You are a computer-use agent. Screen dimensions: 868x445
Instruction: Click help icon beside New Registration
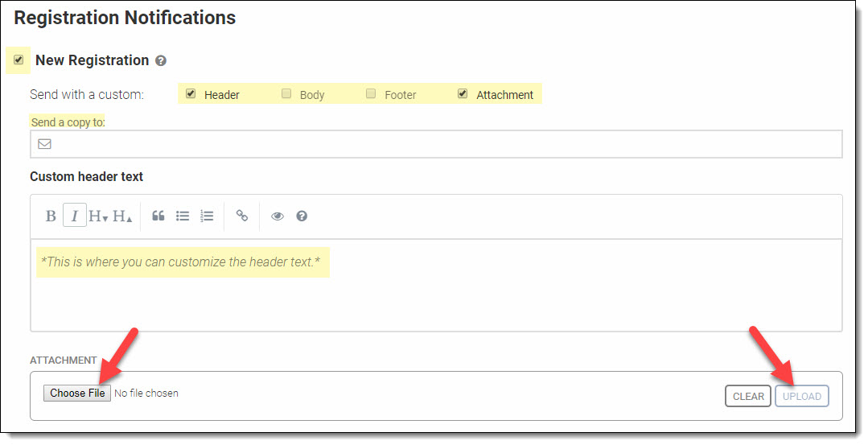point(161,60)
